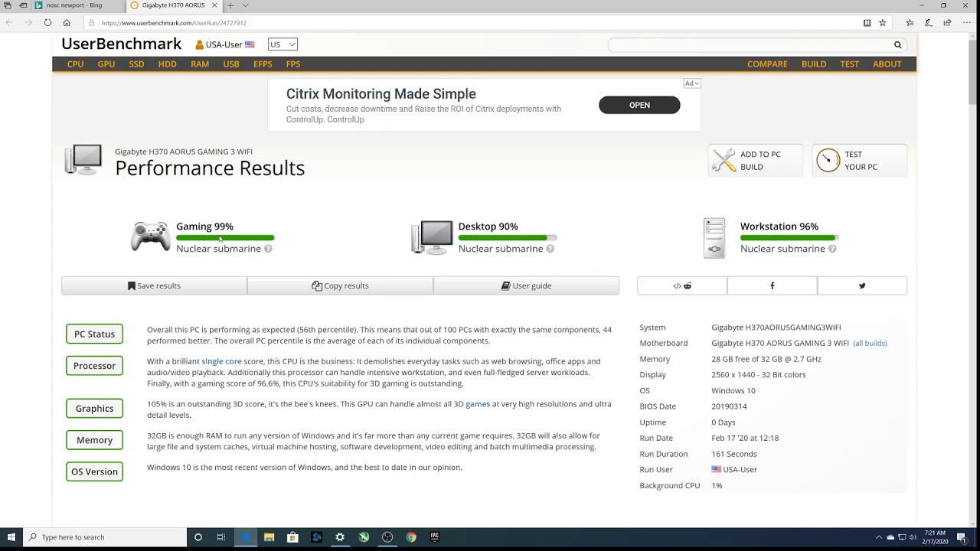Open the RAM menu tab
The height and width of the screenshot is (551, 980).
(200, 64)
